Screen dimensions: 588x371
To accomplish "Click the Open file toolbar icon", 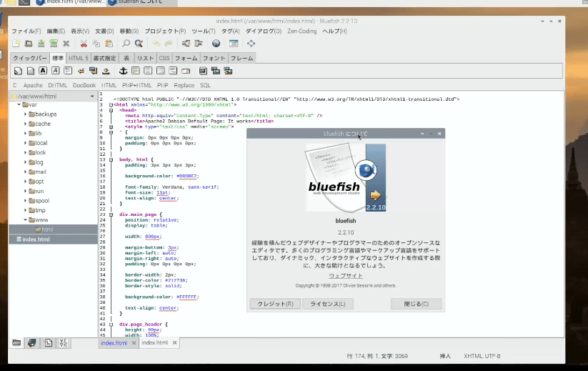I will [29, 44].
